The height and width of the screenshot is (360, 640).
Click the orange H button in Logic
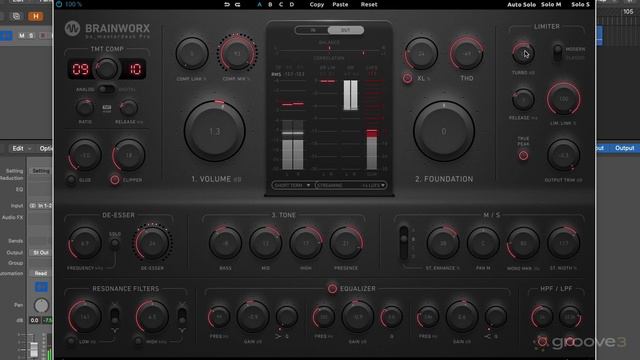36,16
